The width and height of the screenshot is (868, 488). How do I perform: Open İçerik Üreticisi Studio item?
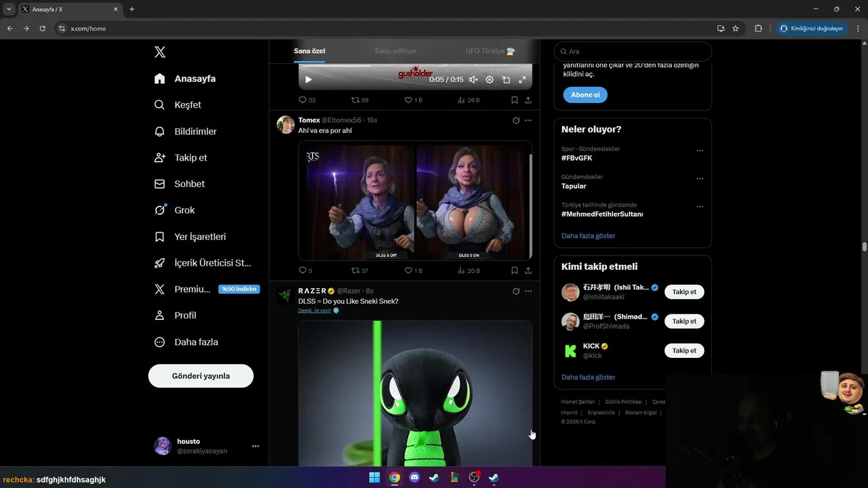[203, 263]
